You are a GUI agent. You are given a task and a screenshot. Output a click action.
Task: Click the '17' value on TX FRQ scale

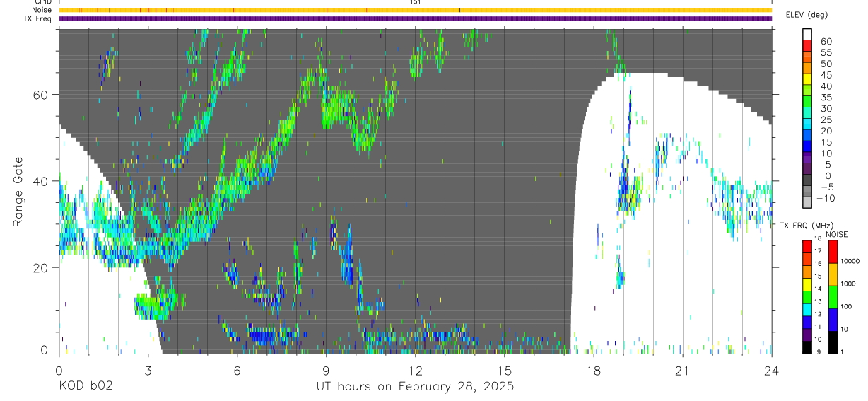point(819,251)
